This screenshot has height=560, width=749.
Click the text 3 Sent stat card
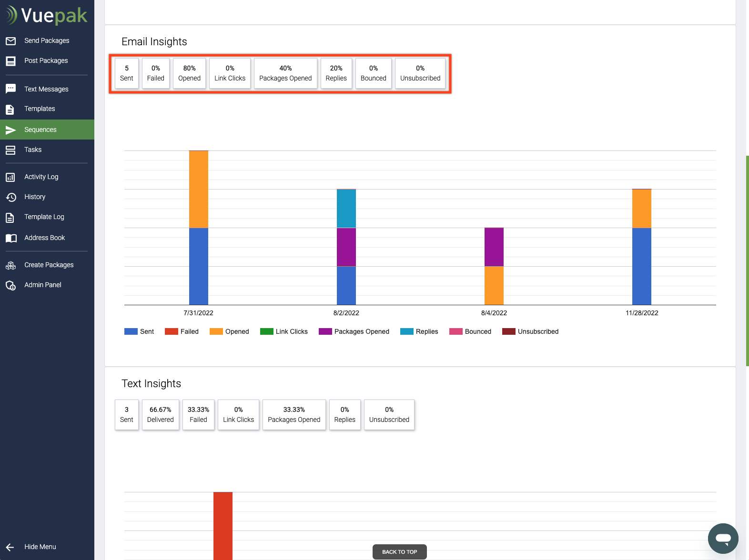127,415
